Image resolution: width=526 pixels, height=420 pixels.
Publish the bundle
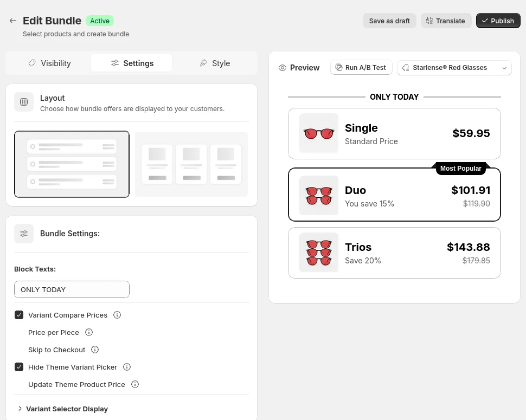click(498, 21)
